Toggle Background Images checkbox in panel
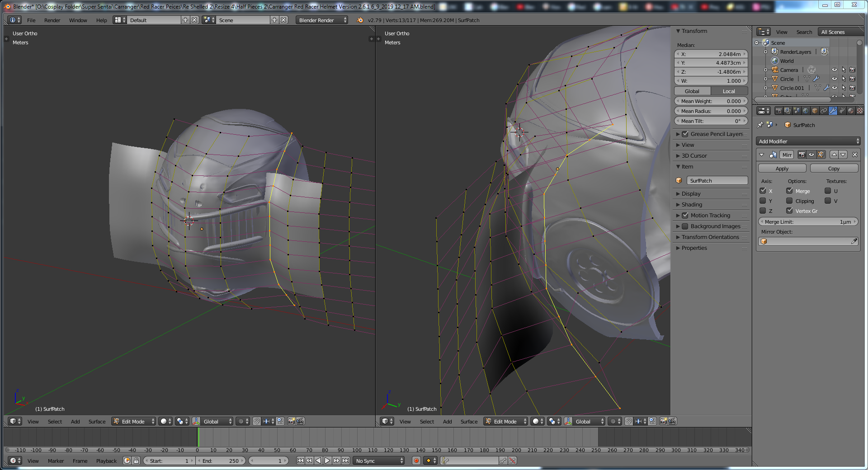The height and width of the screenshot is (470, 868). coord(685,226)
